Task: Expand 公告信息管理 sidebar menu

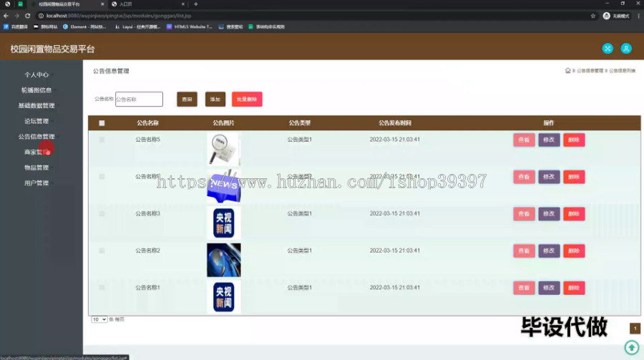Action: (x=36, y=137)
